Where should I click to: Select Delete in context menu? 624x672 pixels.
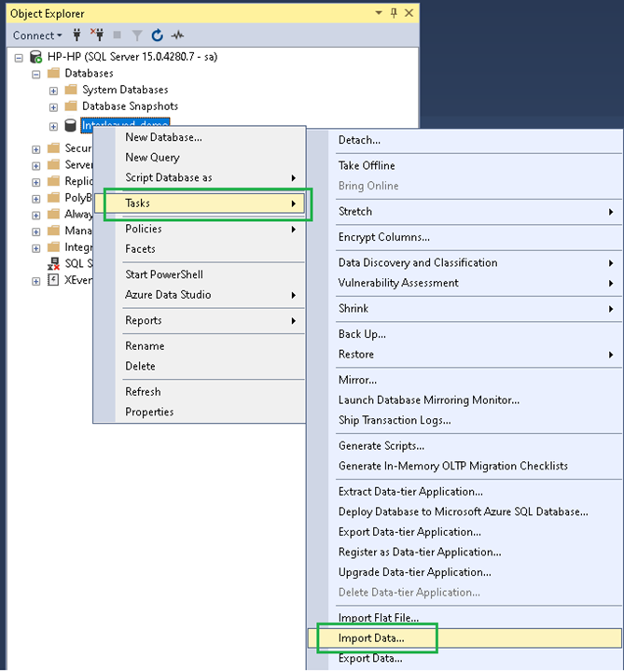click(200, 366)
